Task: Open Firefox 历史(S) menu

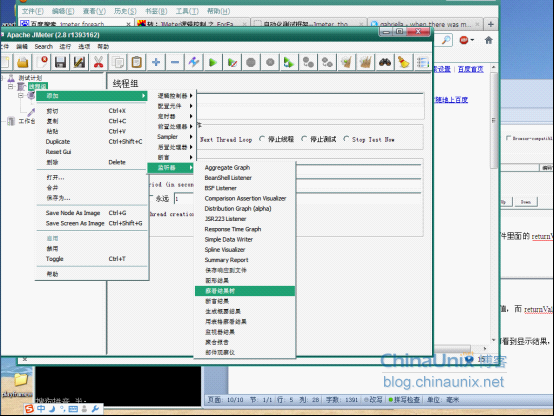Action: point(125,11)
